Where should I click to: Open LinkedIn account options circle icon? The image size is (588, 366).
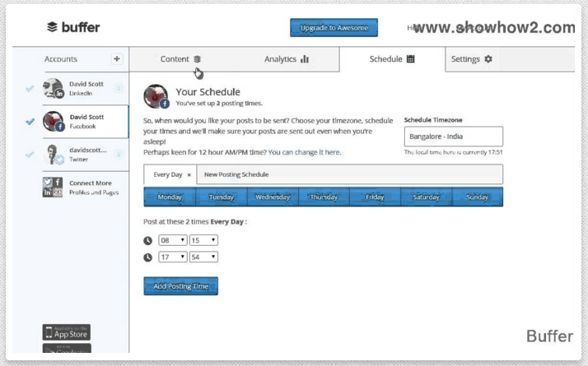(119, 88)
